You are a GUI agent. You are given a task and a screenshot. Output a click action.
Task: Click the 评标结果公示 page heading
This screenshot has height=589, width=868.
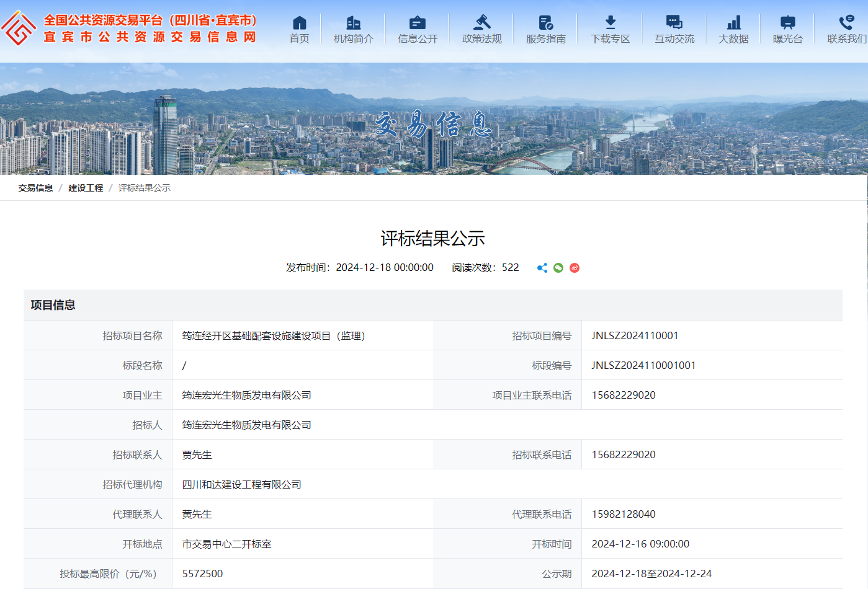(x=433, y=239)
